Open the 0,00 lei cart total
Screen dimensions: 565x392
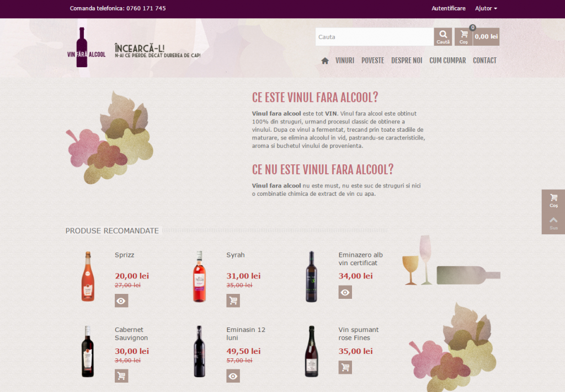(x=486, y=37)
